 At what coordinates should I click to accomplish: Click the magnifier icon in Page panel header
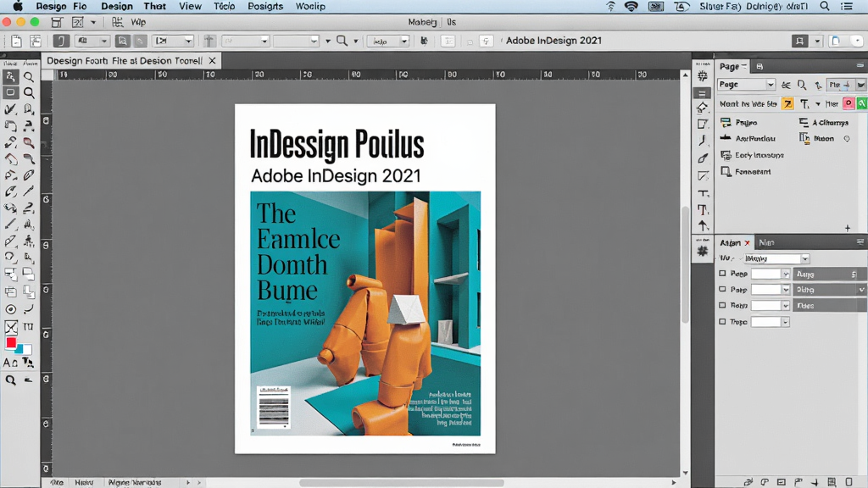click(x=802, y=85)
